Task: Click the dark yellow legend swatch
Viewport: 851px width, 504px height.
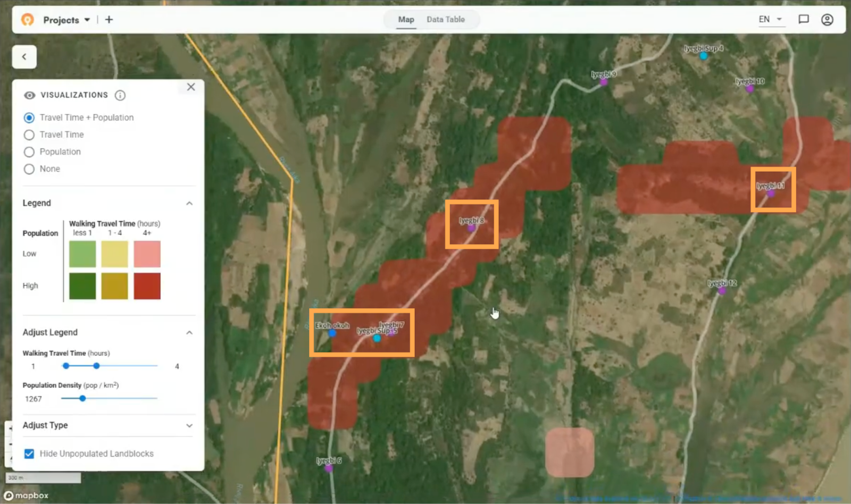Action: point(115,286)
